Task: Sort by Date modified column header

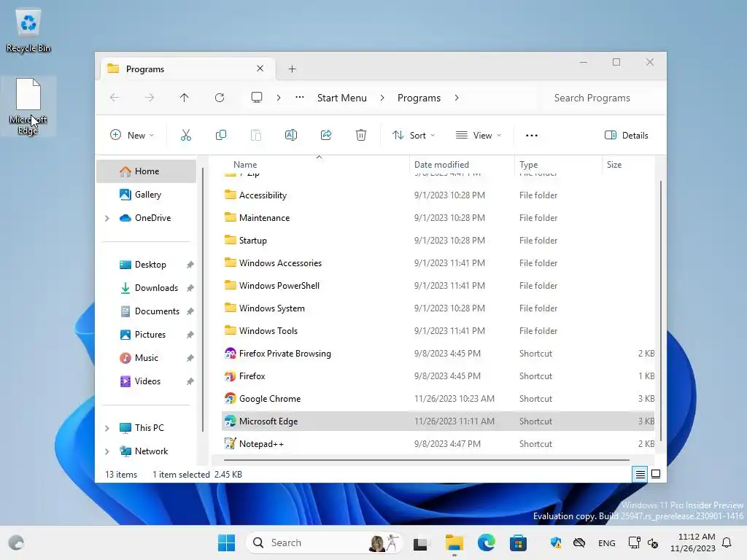Action: tap(462, 165)
